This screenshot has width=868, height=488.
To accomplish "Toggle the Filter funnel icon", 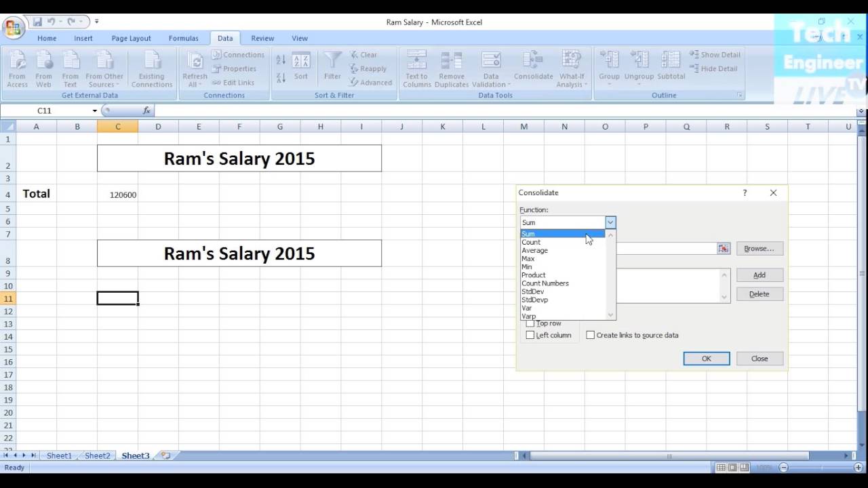I will (x=332, y=66).
